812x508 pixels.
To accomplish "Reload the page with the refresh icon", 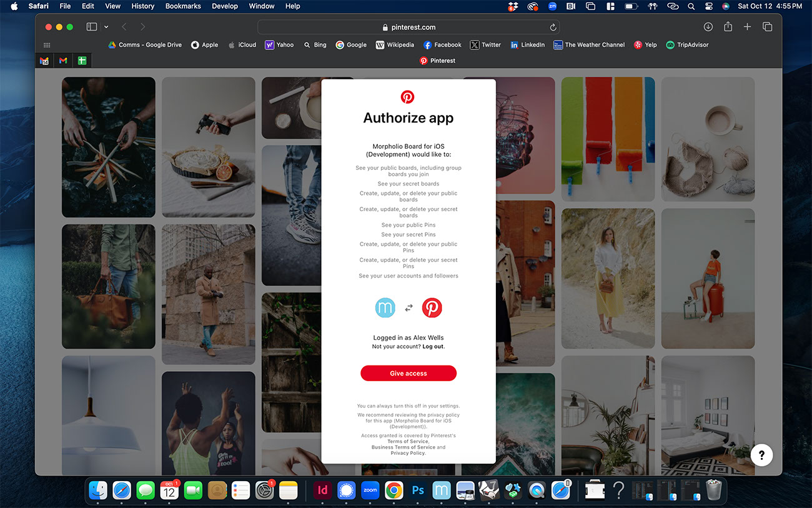I will pos(553,27).
